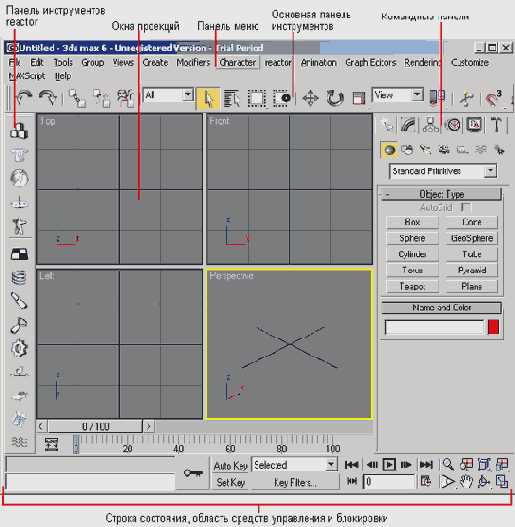Click the reactor Create Rigid Body Collection icon
The image size is (515, 527).
(19, 131)
